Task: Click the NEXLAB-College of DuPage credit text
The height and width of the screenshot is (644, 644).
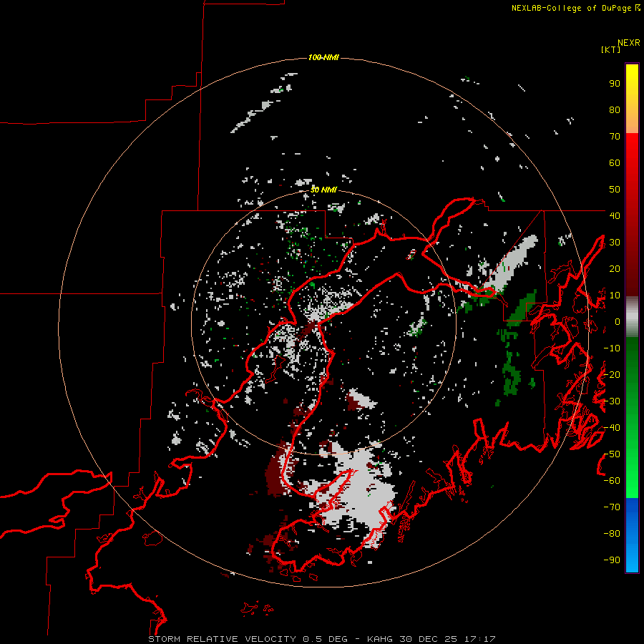Action: pos(575,8)
